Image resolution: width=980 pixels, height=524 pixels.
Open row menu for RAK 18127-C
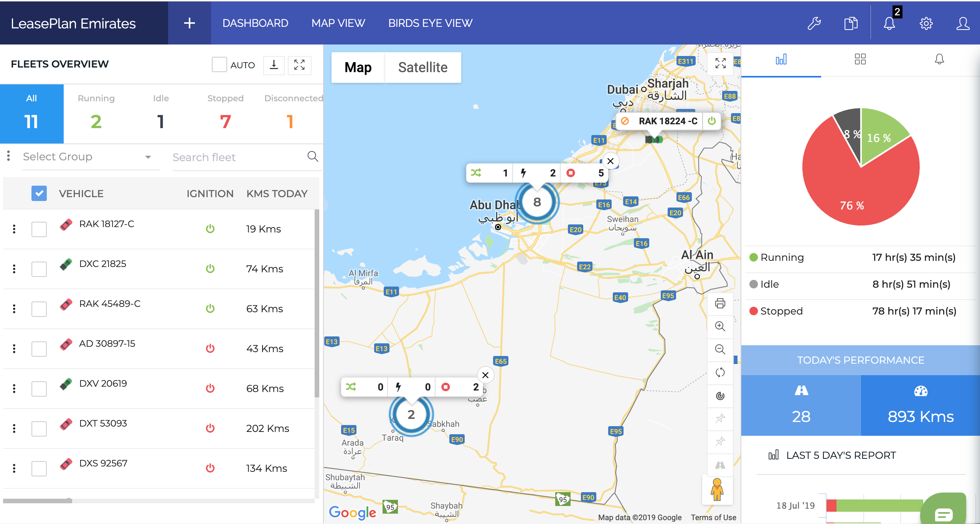(x=14, y=229)
